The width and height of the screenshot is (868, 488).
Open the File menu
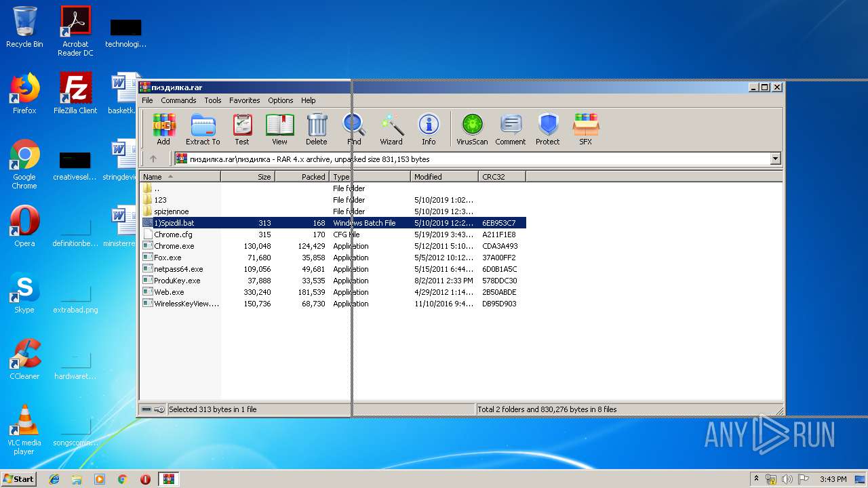point(147,100)
